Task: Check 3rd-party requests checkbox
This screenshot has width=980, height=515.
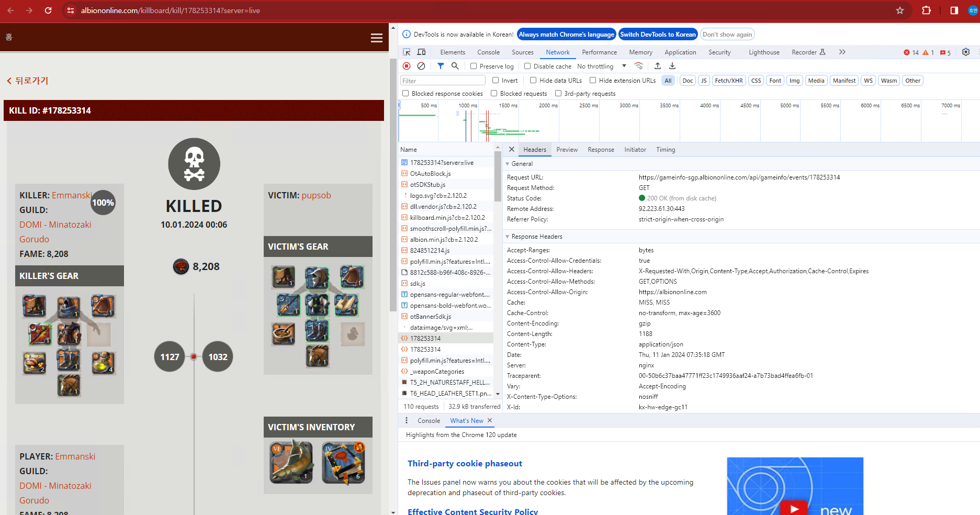Action: pyautogui.click(x=558, y=94)
